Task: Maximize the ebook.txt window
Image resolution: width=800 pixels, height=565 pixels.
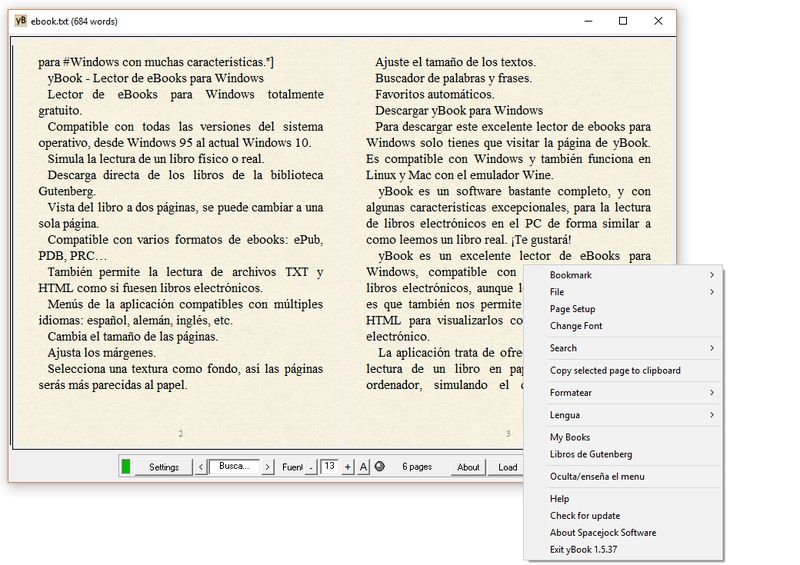Action: (623, 21)
